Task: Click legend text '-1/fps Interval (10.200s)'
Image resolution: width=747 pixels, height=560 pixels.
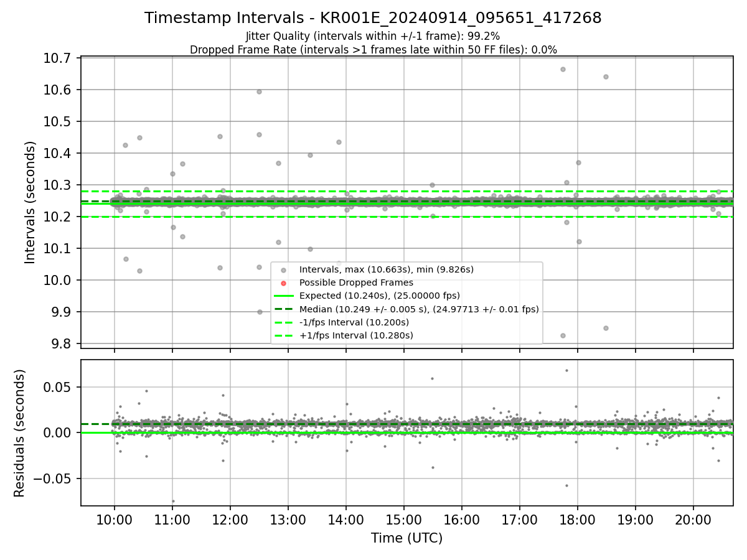Action: click(354, 322)
